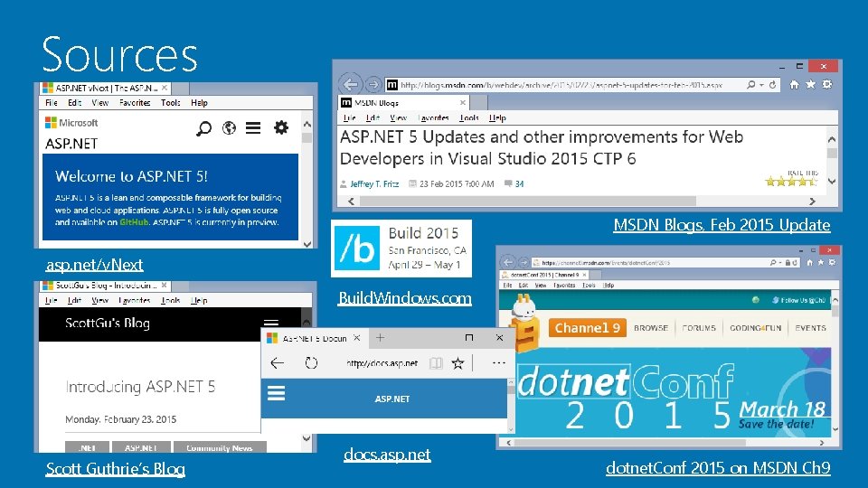The width and height of the screenshot is (868, 488).
Task: Click Channel 9 FORUMS navigation item
Action: (x=699, y=328)
